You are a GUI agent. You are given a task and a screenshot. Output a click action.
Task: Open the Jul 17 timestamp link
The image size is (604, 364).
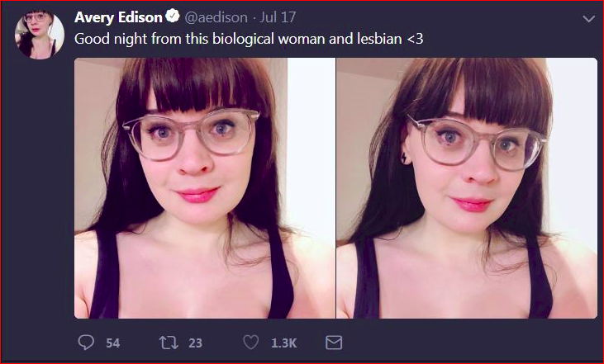point(278,17)
